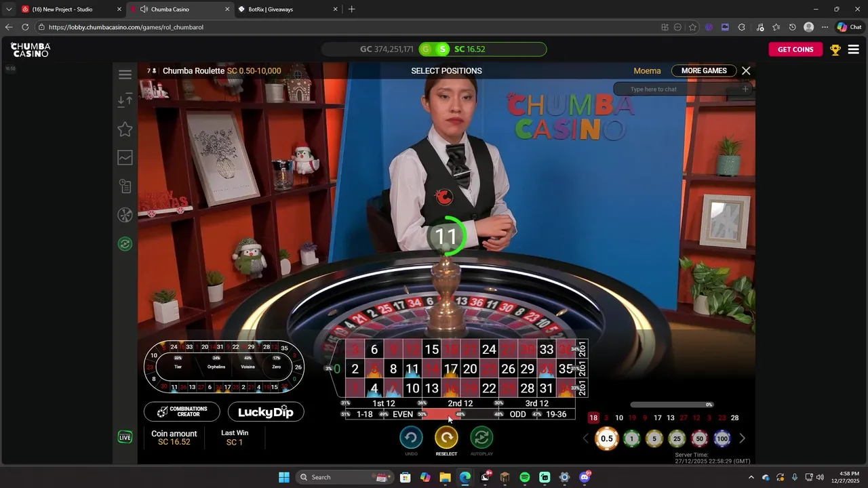
Task: Open the trophy leaderboard icon
Action: (835, 49)
